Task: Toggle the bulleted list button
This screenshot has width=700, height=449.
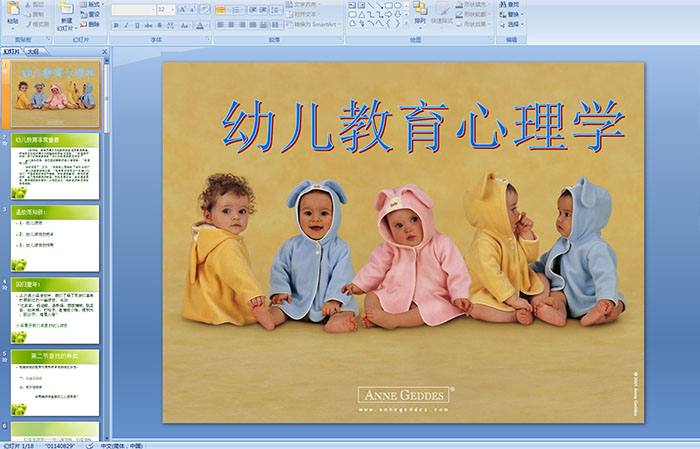Action: pos(221,10)
